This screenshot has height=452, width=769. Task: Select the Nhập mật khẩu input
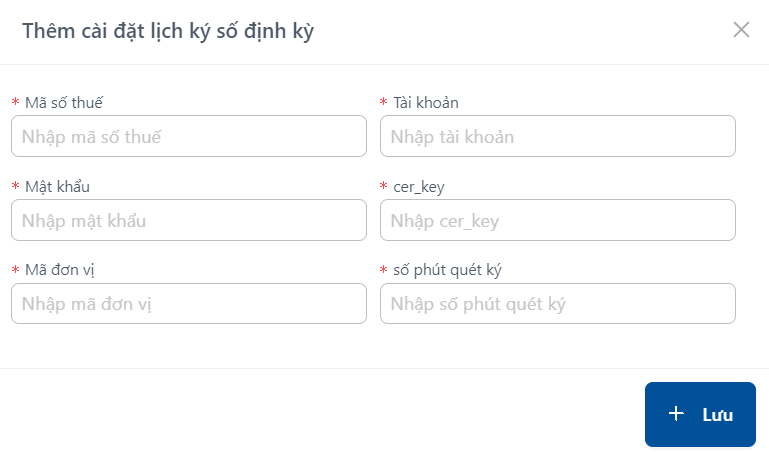(189, 220)
